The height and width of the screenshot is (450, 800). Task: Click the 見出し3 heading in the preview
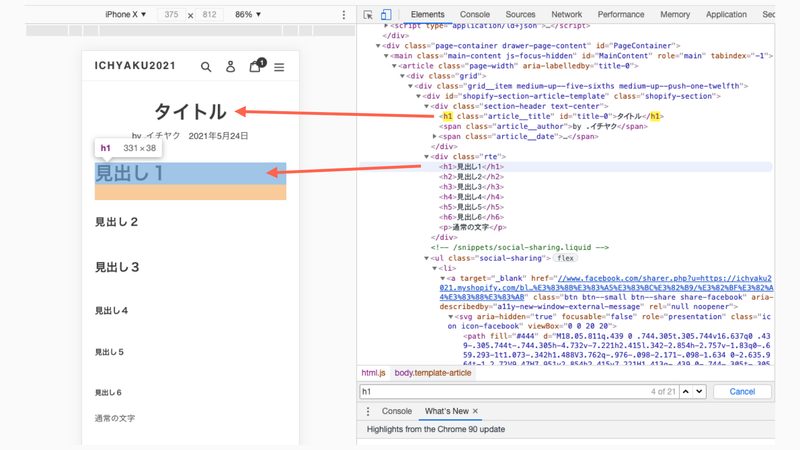point(117,267)
